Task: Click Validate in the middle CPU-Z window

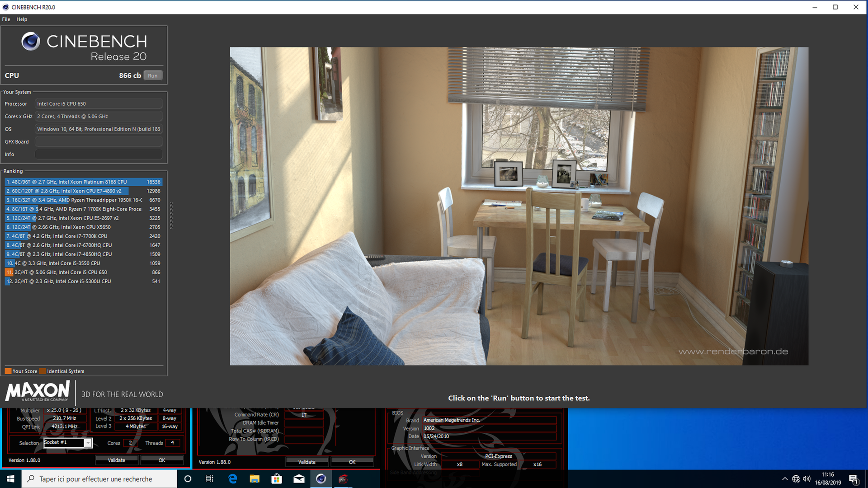Action: [307, 462]
